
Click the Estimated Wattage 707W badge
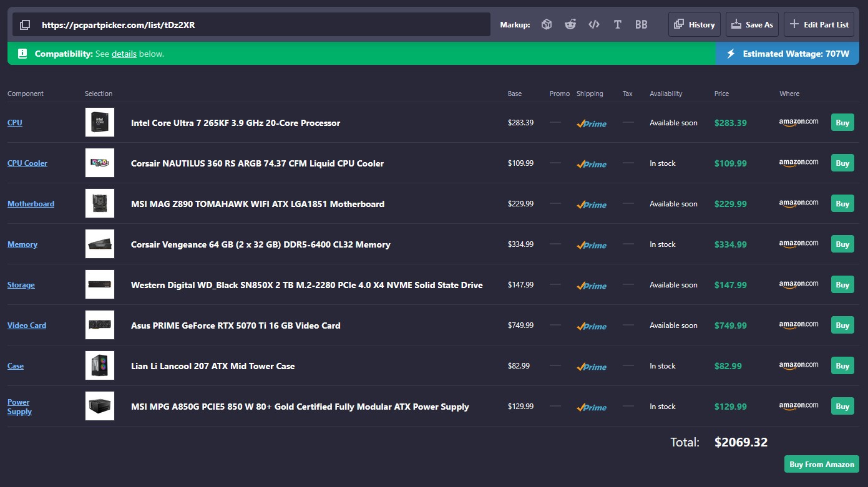788,54
